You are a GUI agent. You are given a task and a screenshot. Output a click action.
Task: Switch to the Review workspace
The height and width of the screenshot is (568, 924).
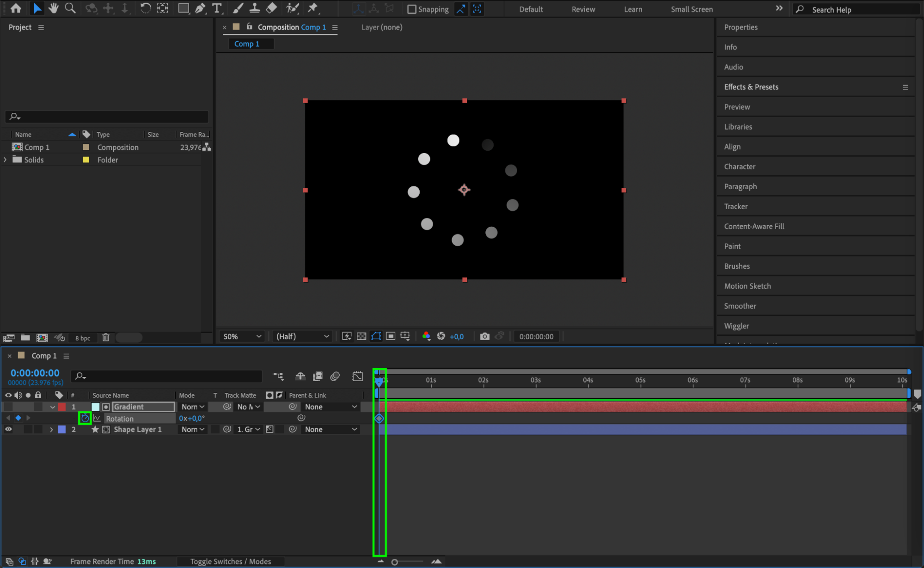pyautogui.click(x=583, y=9)
